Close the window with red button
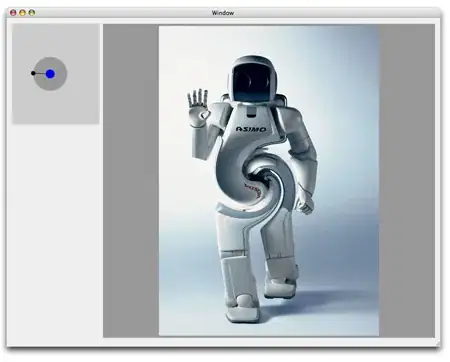Image resolution: width=450 pixels, height=362 pixels. pyautogui.click(x=13, y=13)
